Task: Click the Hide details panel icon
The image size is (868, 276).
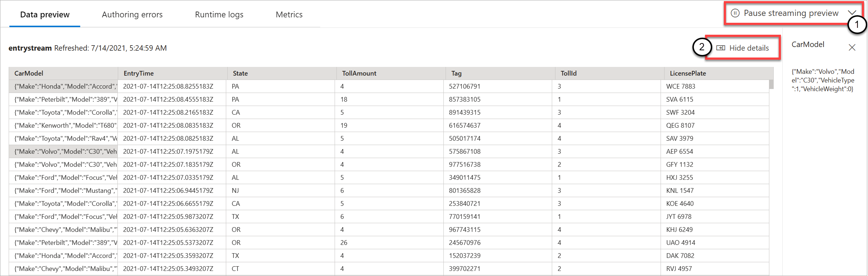Action: [721, 48]
